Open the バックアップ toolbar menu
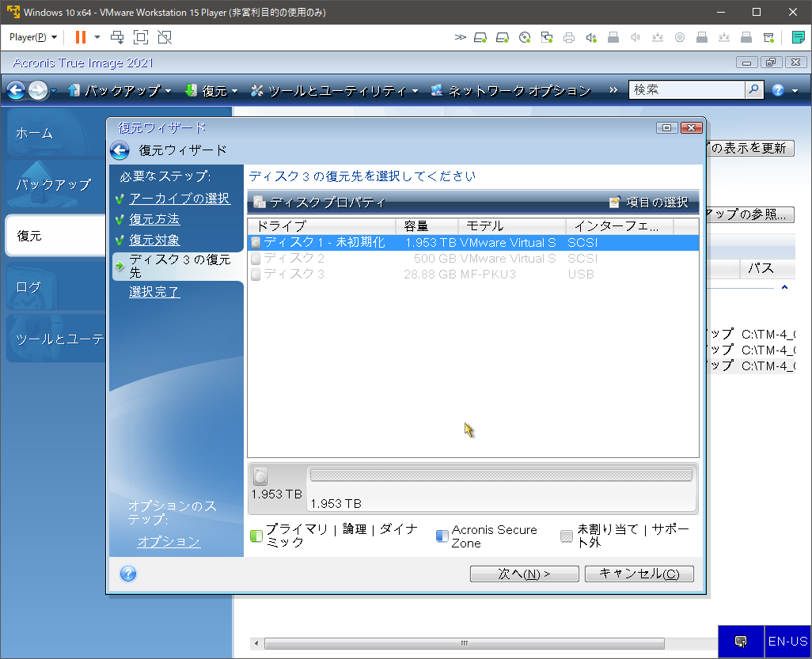The width and height of the screenshot is (812, 659). (x=120, y=91)
